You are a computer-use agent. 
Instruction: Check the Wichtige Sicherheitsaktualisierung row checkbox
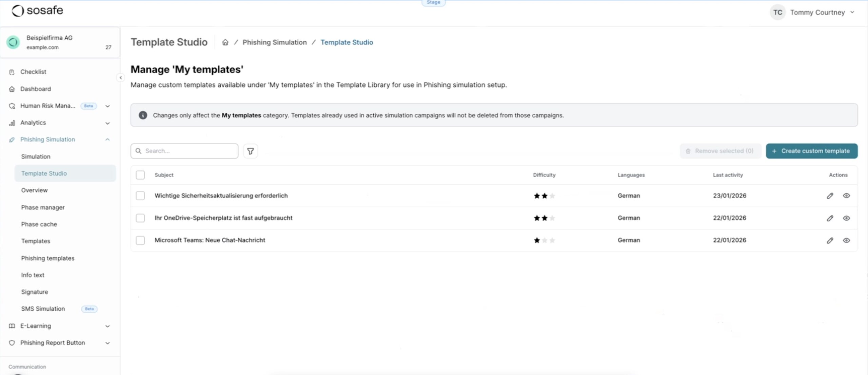(x=140, y=196)
